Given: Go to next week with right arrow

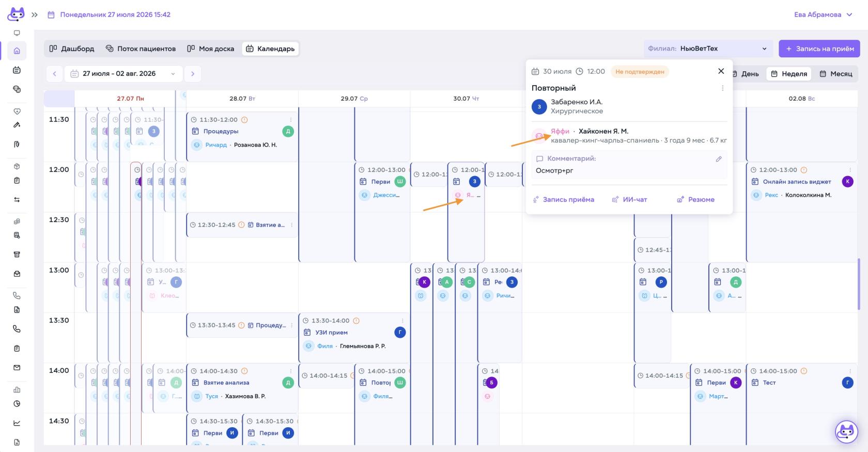Looking at the screenshot, I should (193, 74).
